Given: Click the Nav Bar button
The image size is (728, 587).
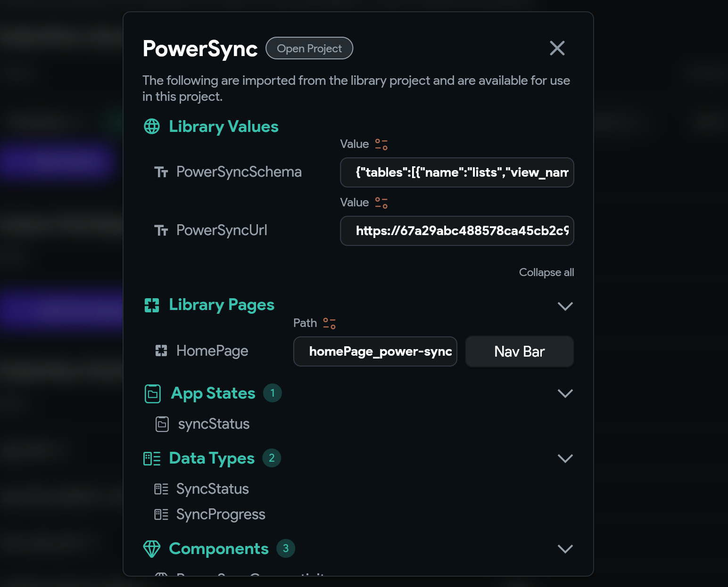Looking at the screenshot, I should (519, 351).
